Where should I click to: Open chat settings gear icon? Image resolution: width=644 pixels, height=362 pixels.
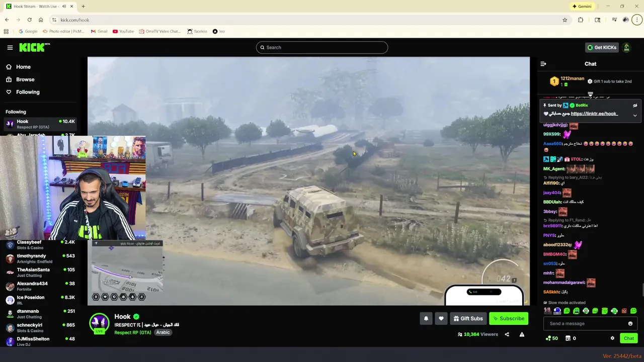(x=612, y=338)
